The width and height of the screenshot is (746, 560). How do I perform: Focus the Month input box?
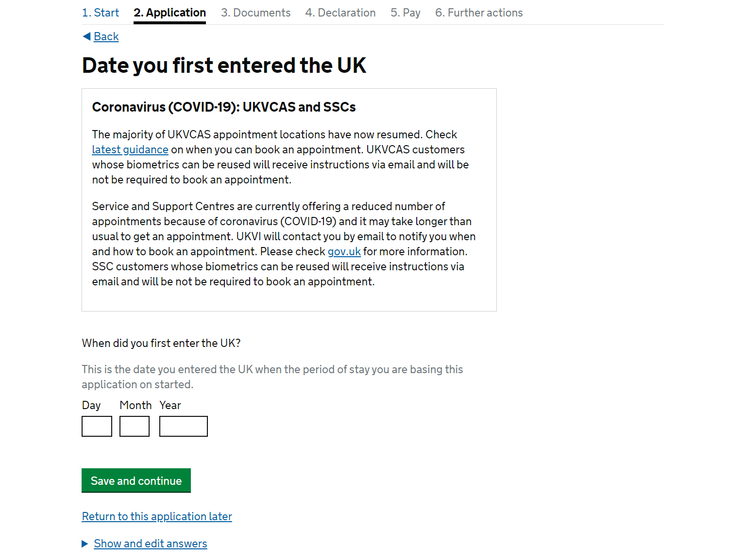click(x=135, y=426)
